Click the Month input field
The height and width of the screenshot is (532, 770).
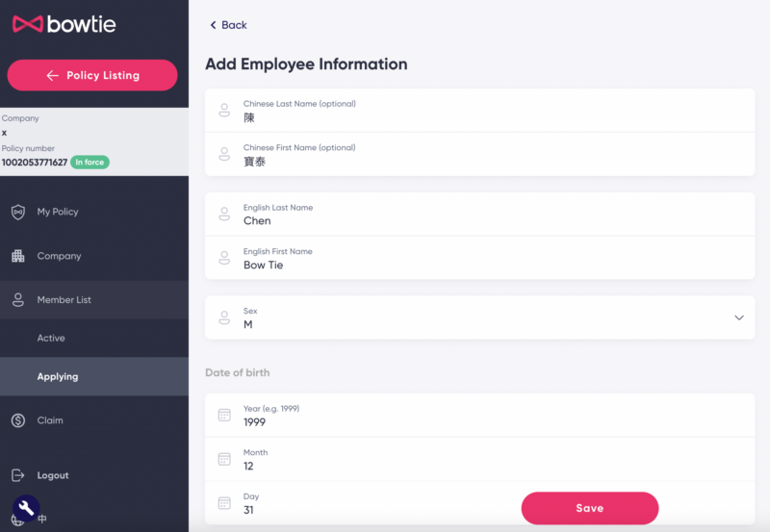click(x=479, y=460)
